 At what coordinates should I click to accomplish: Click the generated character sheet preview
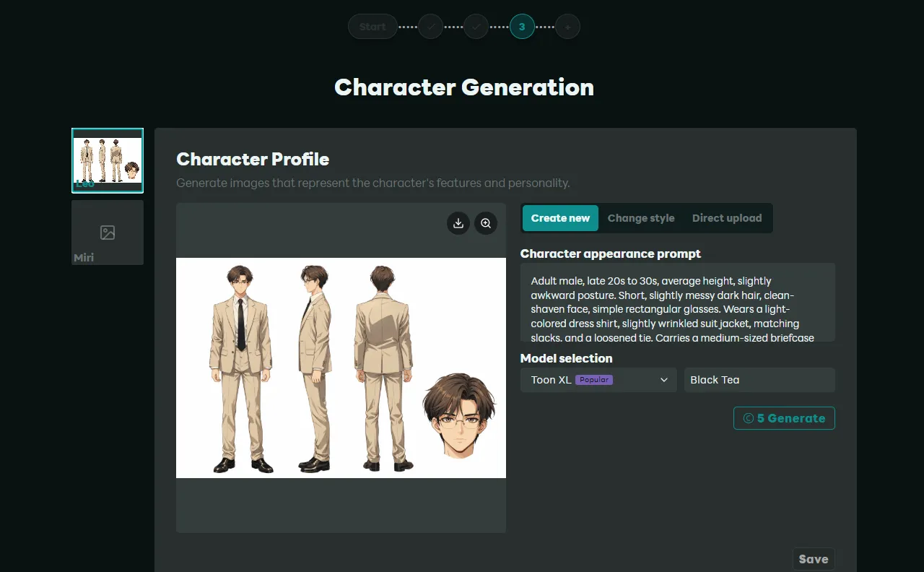(x=341, y=368)
